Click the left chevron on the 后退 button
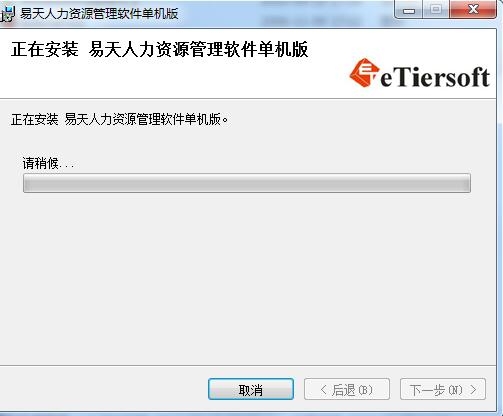 coord(323,389)
